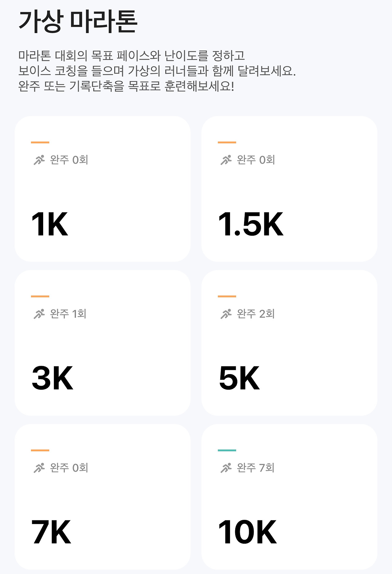Select the 3K marathon card
The image size is (392, 574).
[102, 343]
